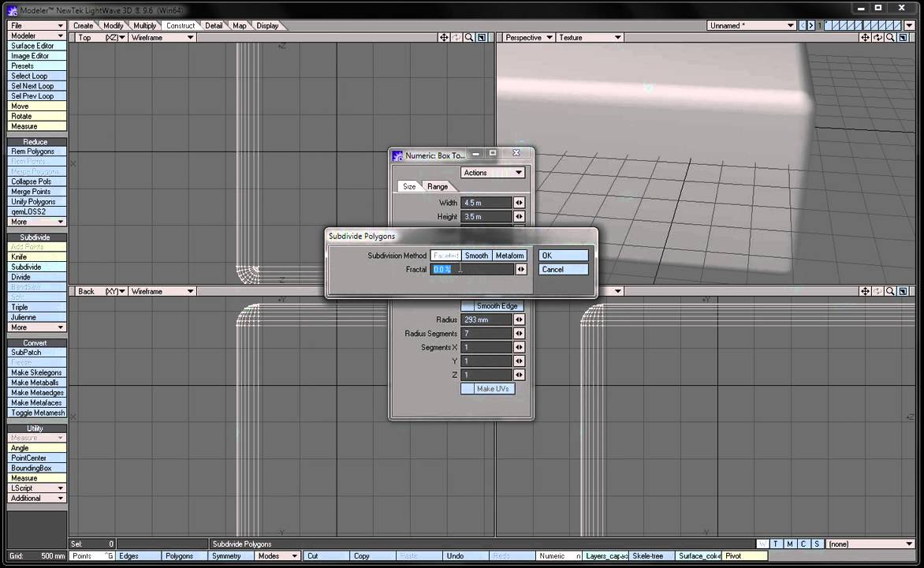Toggle W weight map mode button

tap(763, 544)
